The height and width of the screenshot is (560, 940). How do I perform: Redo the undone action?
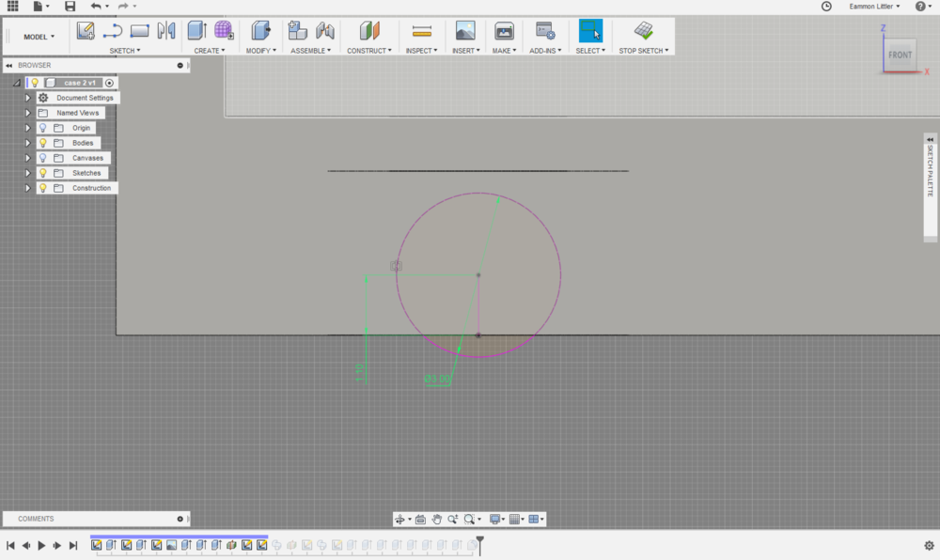tap(123, 6)
